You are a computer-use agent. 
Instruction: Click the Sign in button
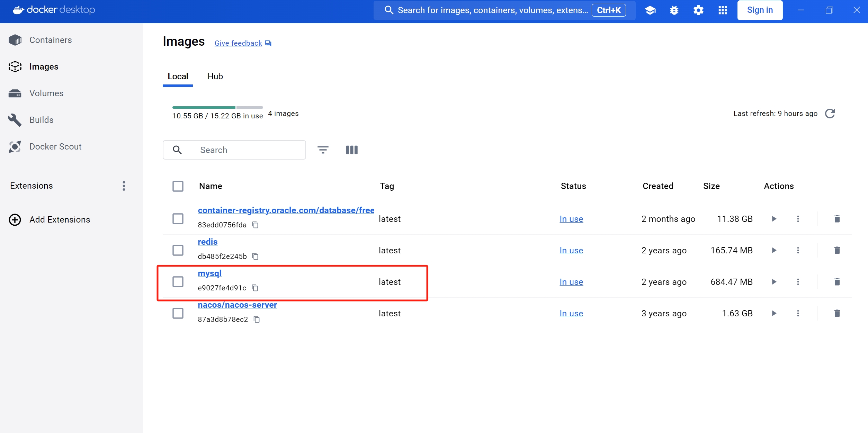pos(760,10)
